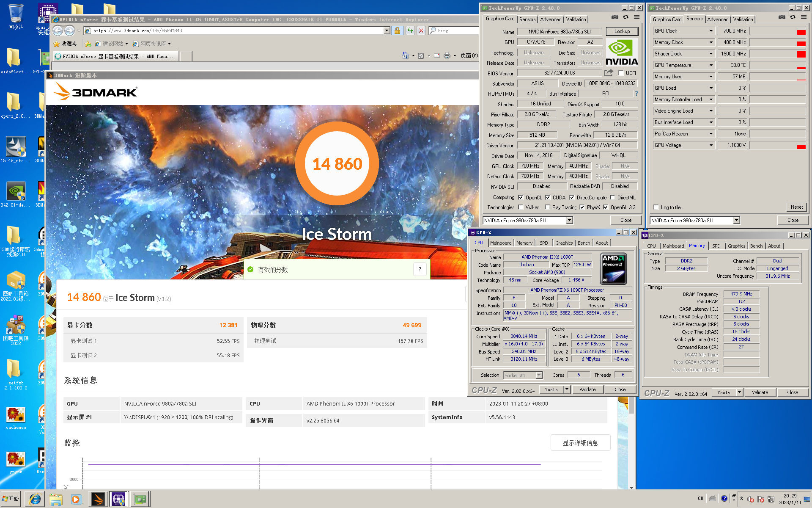Open the IE address bar history dropdown
This screenshot has height=508, width=812.
coord(387,30)
